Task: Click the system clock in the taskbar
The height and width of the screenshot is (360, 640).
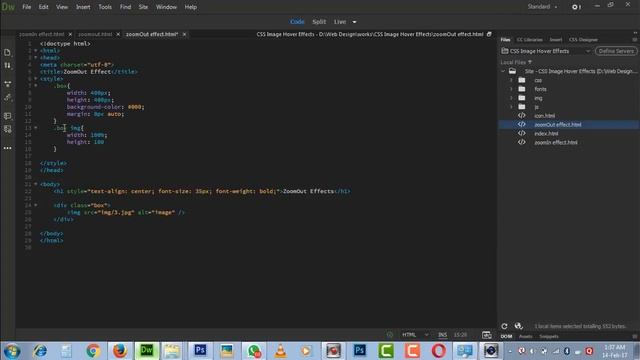Action: 614,351
